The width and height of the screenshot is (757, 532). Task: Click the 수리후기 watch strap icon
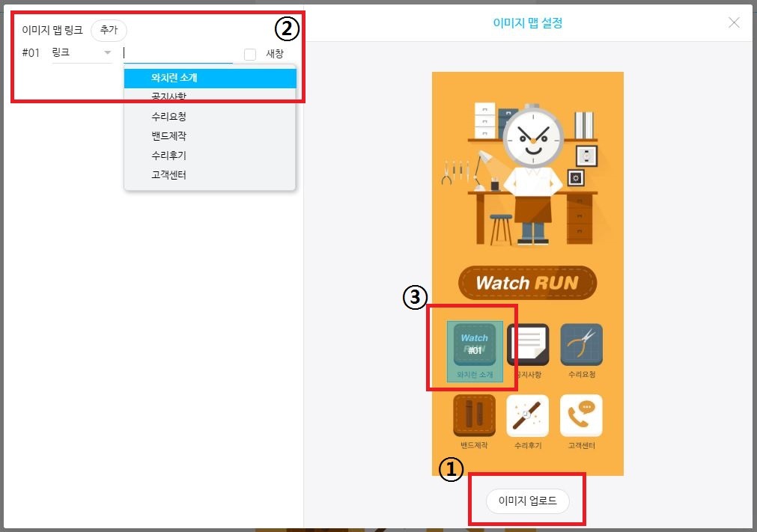(x=528, y=415)
